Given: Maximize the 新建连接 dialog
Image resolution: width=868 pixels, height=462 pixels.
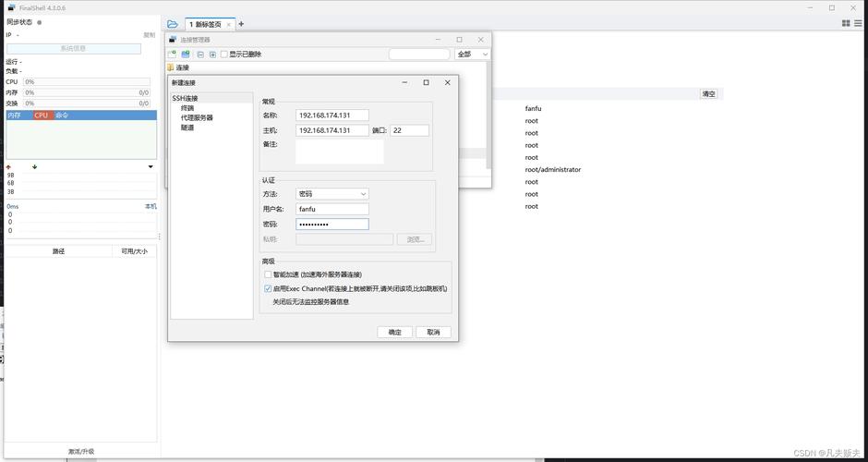Looking at the screenshot, I should click(x=426, y=82).
